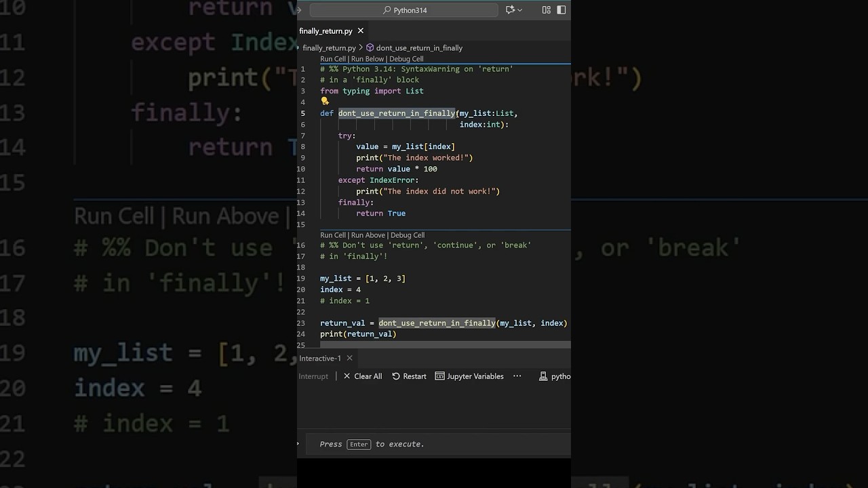Close the finally_return.py tab
868x488 pixels.
click(x=361, y=31)
